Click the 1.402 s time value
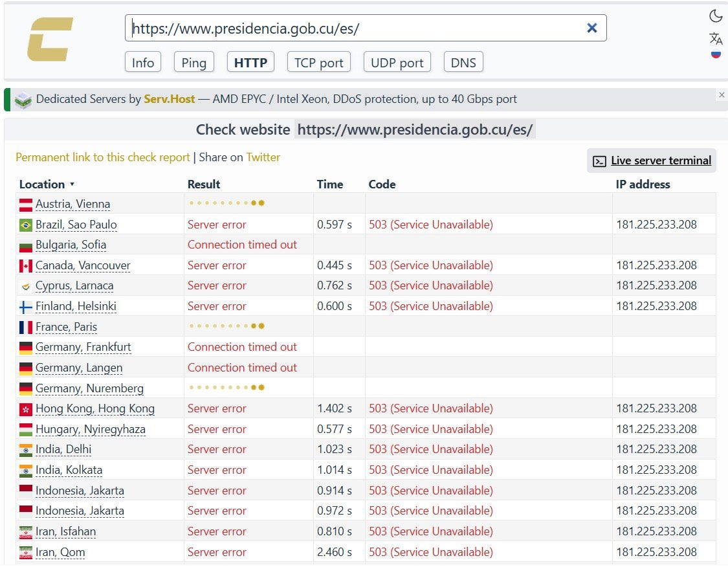Screen dimensions: 728x567 (x=335, y=408)
